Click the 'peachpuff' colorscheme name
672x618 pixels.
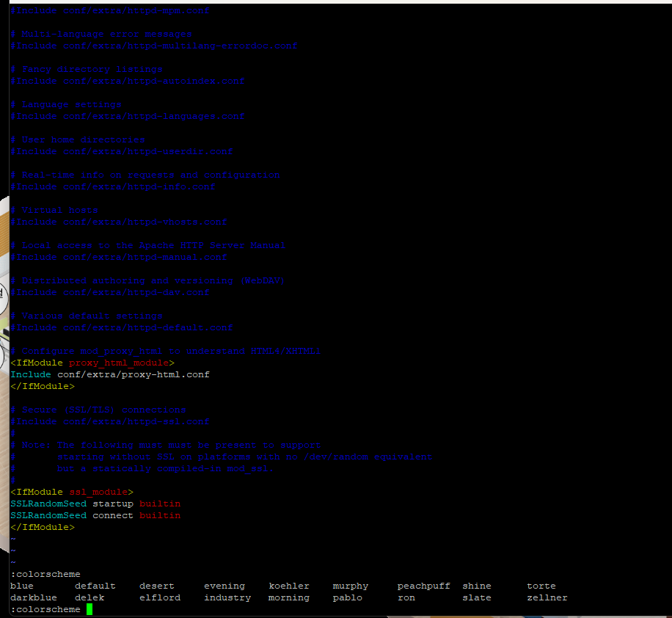point(424,586)
